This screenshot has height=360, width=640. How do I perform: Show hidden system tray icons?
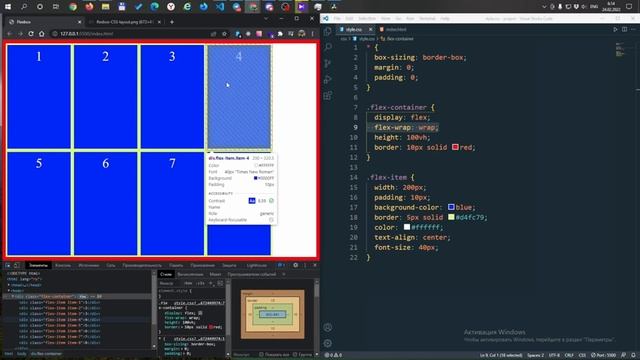(544, 7)
